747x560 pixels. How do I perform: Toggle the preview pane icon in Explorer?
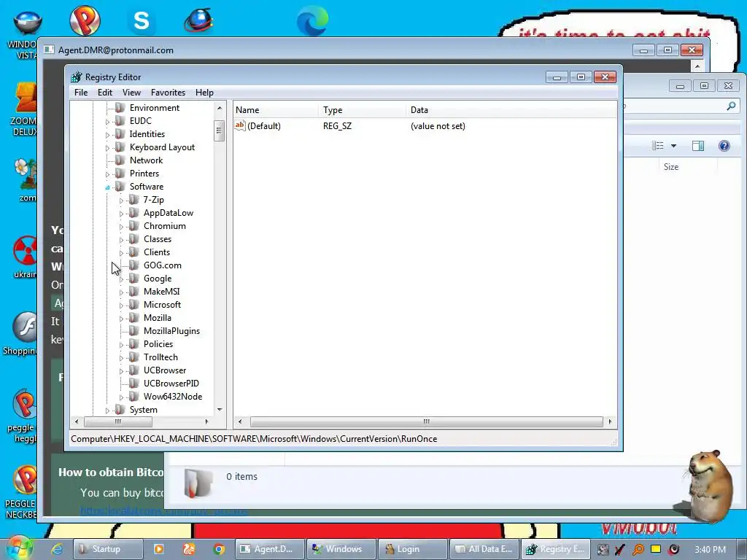[698, 146]
